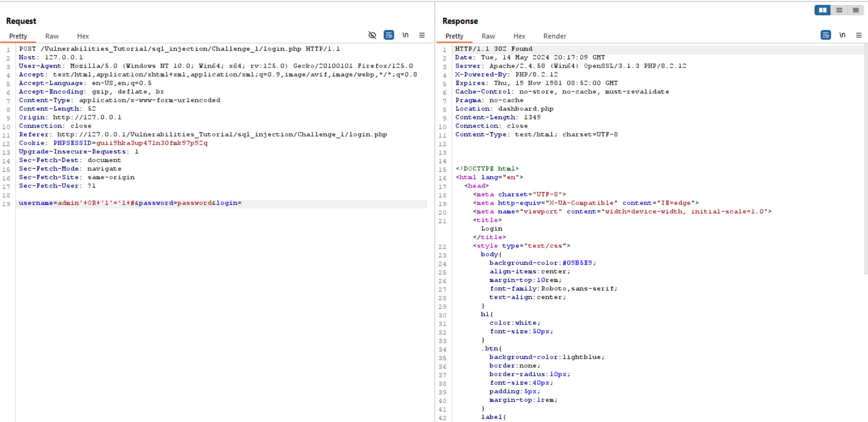Open Response pane options menu
Viewport: 868px width, 422px height.
859,35
